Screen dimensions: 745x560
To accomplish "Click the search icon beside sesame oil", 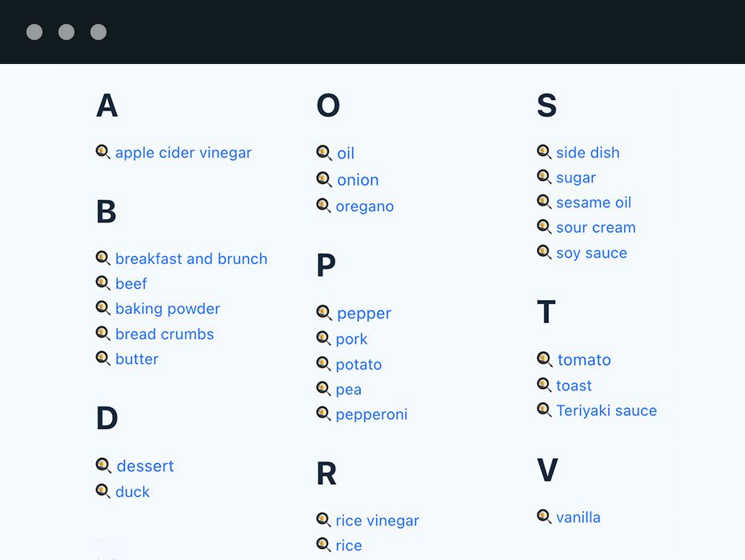I will 544,202.
